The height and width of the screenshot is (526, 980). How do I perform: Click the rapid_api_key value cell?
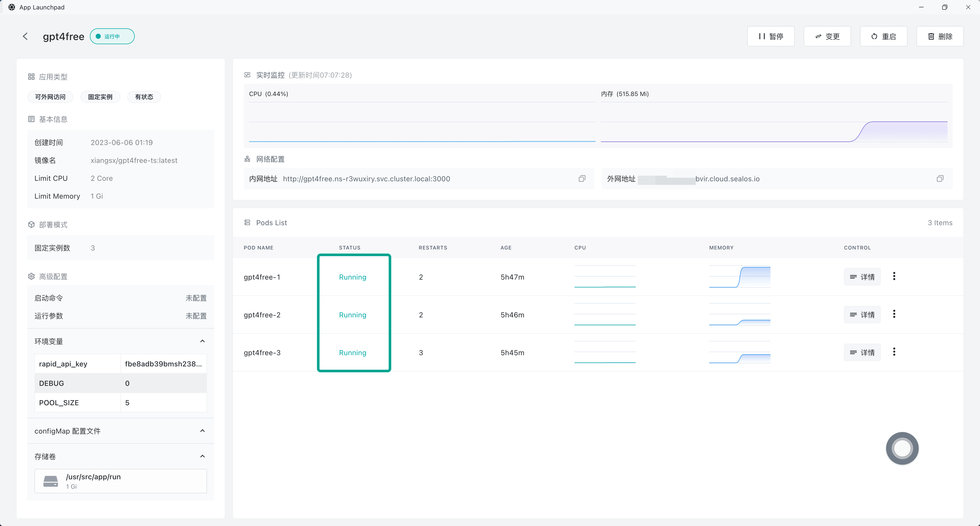pos(163,364)
